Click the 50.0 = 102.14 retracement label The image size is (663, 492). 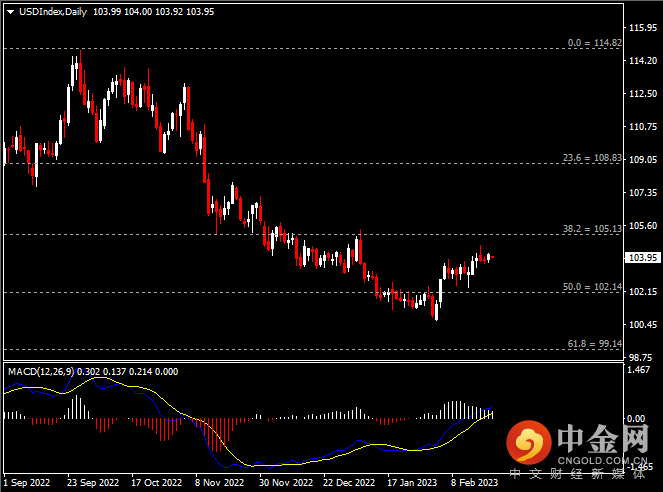(592, 286)
